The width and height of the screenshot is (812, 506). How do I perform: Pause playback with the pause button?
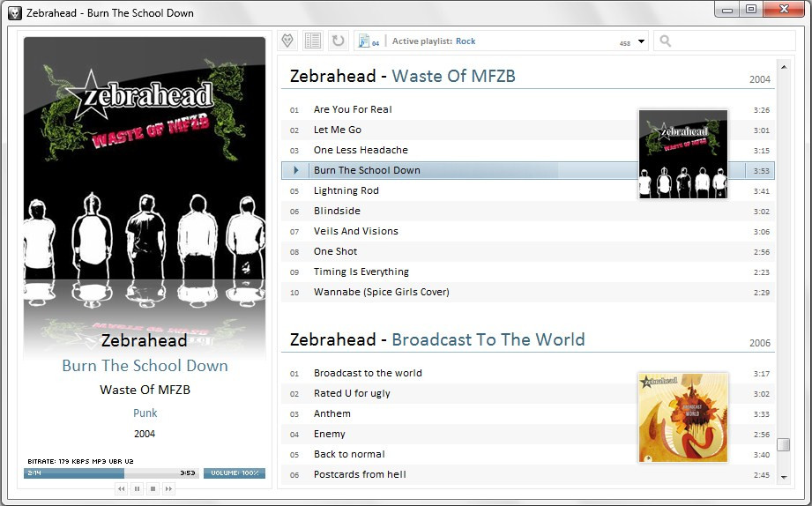pos(138,488)
